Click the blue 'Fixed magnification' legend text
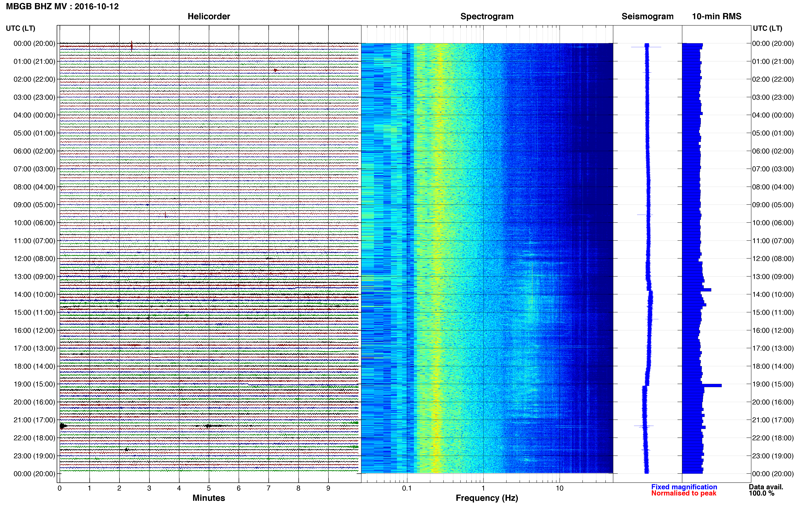 (684, 487)
